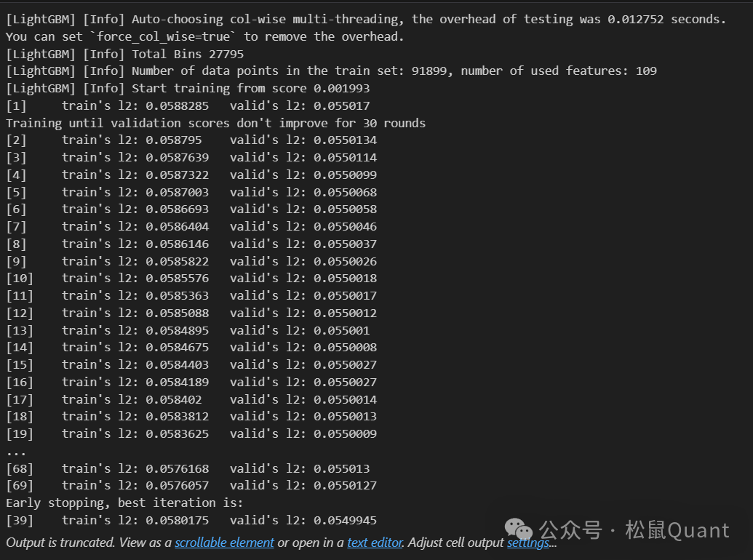Click the iteration [19] log line
This screenshot has height=560, width=753.
click(x=191, y=433)
